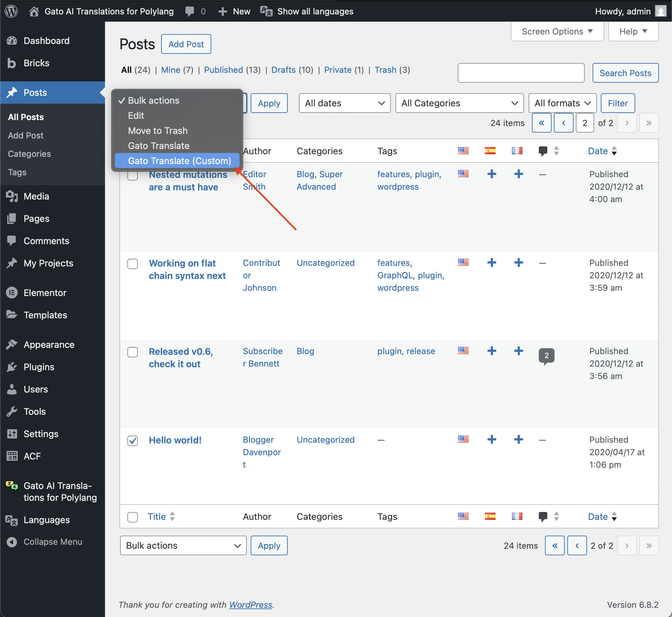Select the Elementor sidebar item
The height and width of the screenshot is (617, 672).
click(x=45, y=293)
